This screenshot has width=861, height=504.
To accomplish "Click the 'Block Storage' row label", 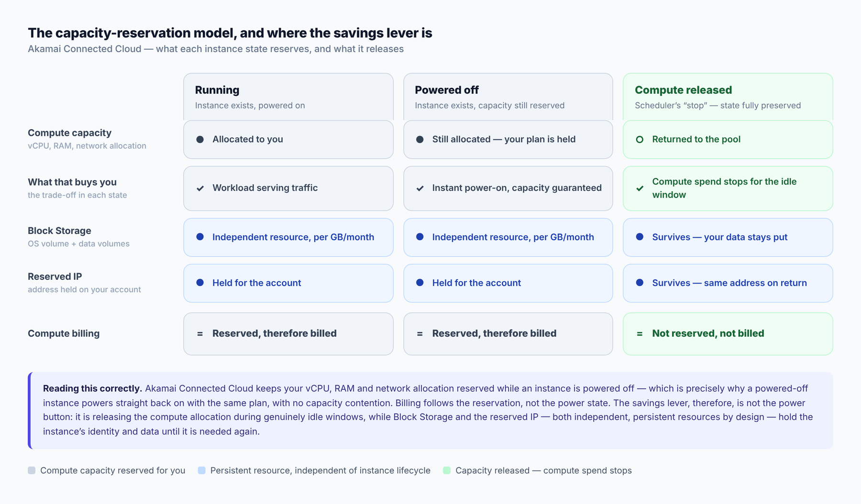I will 59,231.
